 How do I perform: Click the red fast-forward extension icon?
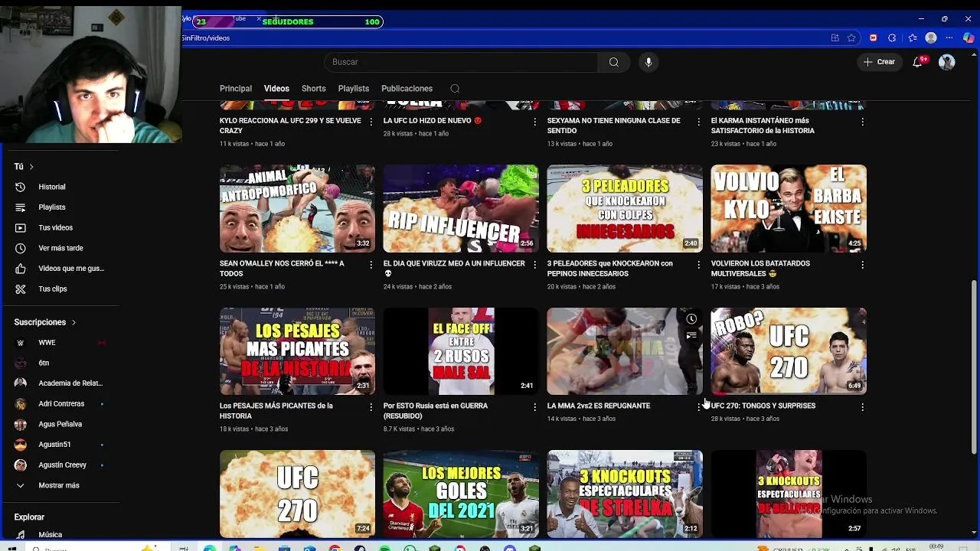[x=874, y=37]
